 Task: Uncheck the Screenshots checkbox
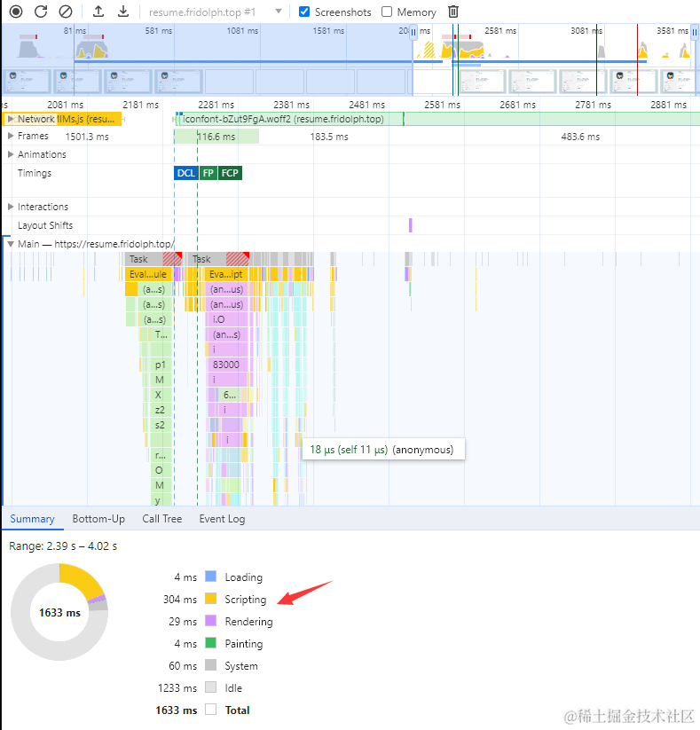click(x=304, y=12)
